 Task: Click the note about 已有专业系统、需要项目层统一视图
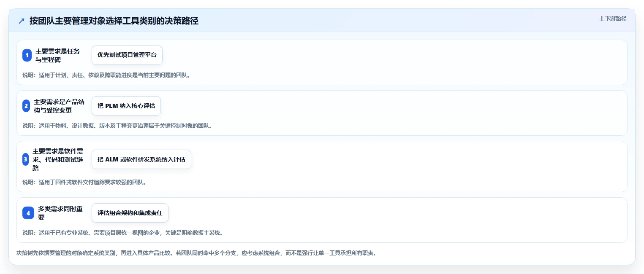point(122,233)
